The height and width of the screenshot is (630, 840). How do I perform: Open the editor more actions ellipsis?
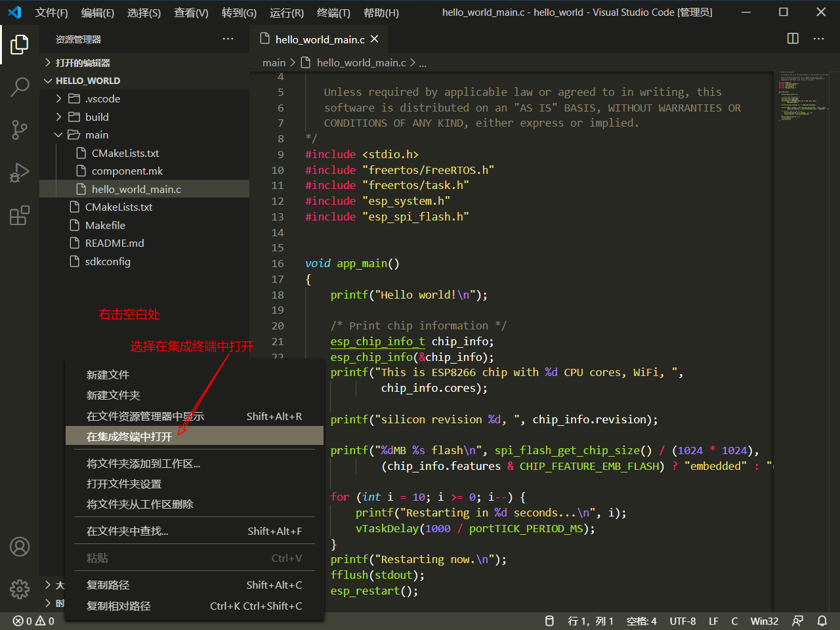point(818,39)
